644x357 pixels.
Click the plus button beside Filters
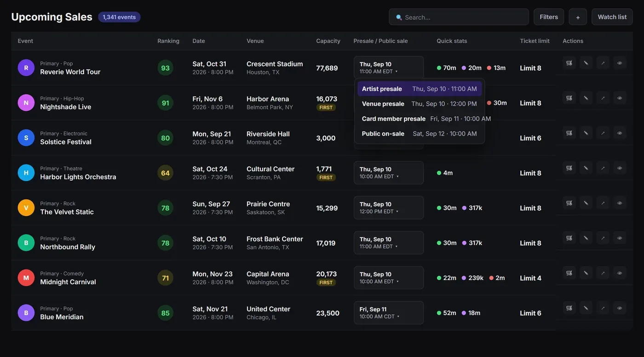tap(578, 17)
